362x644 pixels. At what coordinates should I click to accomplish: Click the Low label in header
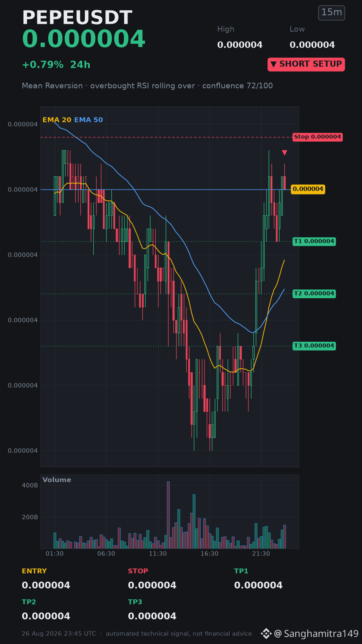point(297,29)
